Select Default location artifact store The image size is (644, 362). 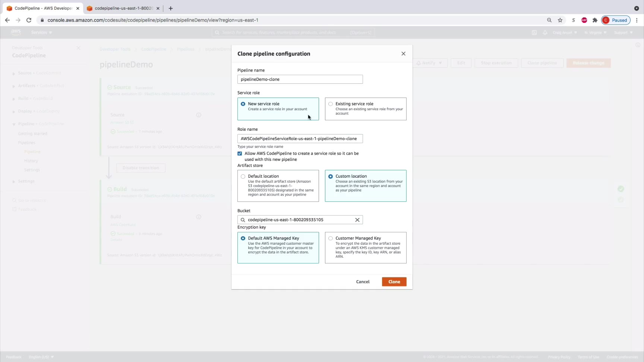tap(278, 186)
